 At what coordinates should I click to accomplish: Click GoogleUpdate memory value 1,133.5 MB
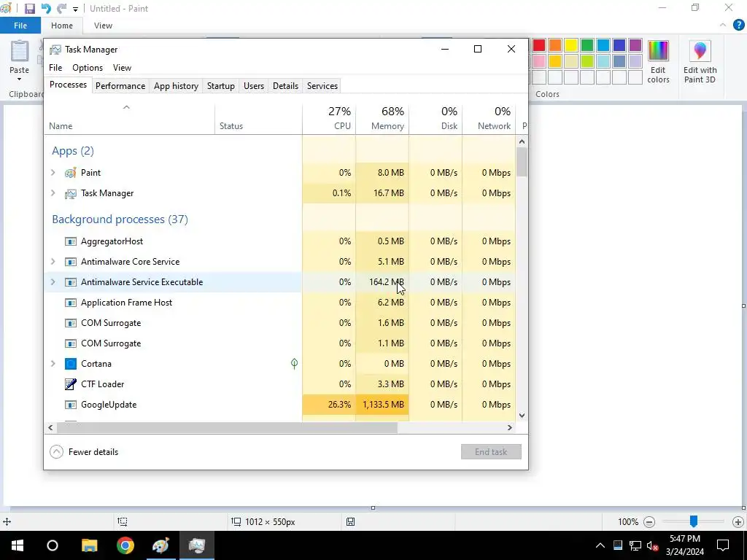pyautogui.click(x=383, y=405)
